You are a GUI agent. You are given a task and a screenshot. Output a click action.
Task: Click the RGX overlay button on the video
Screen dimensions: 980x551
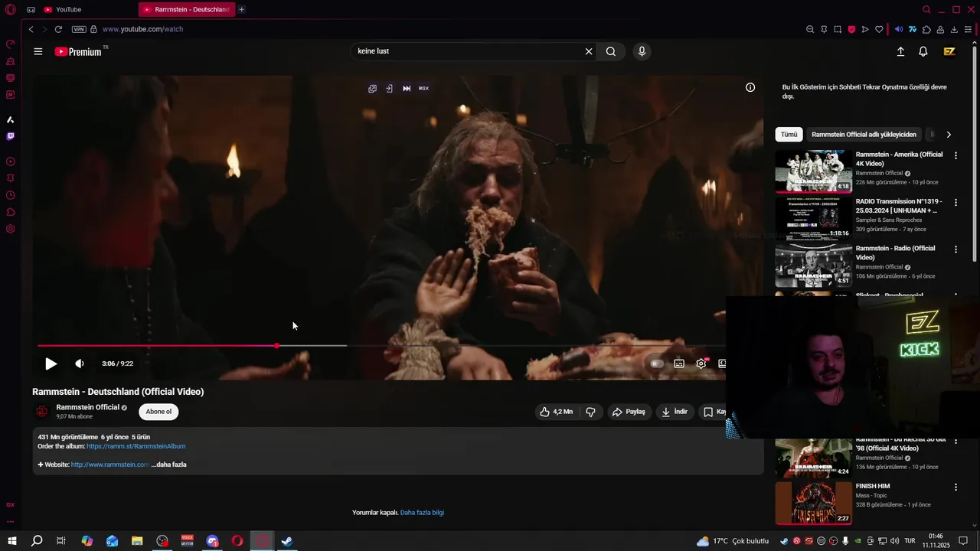[423, 88]
